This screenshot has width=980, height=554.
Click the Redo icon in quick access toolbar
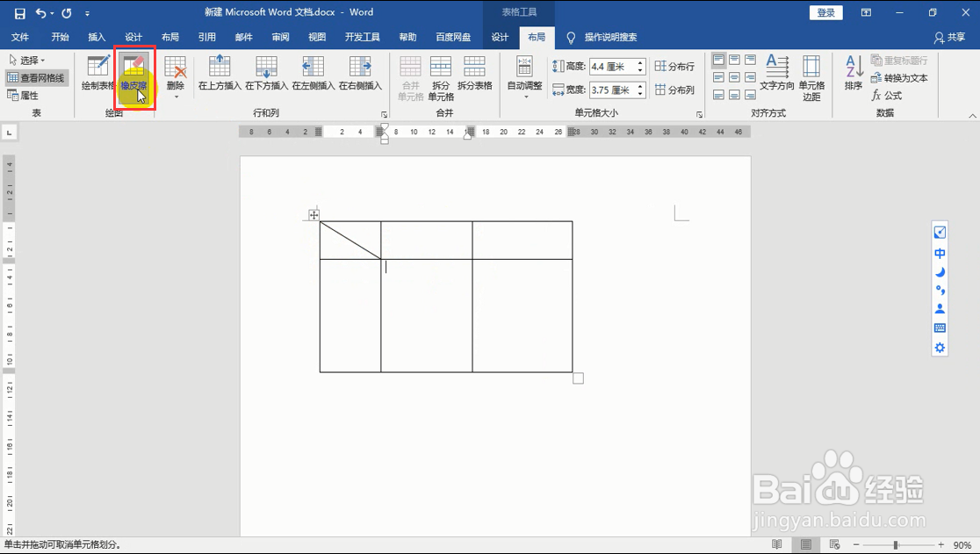(67, 13)
